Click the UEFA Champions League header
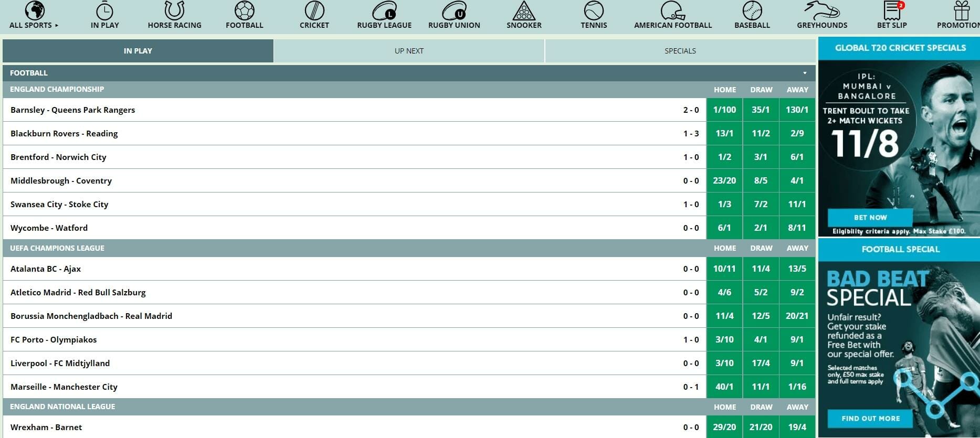The width and height of the screenshot is (980, 438). (57, 248)
